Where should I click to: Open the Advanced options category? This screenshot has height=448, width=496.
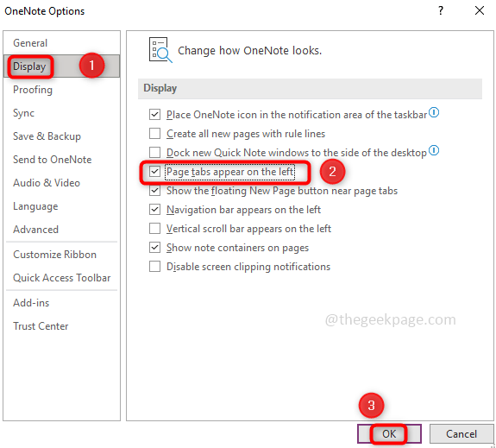coord(35,230)
